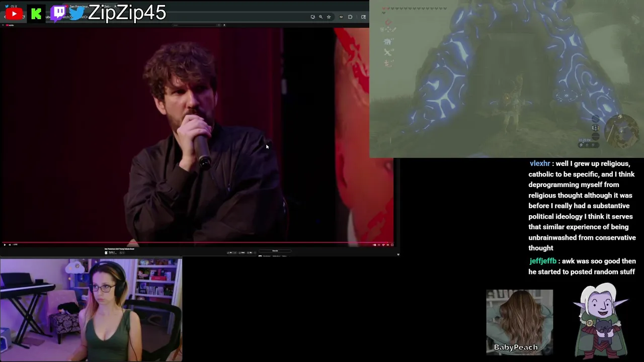The width and height of the screenshot is (644, 362).
Task: Like the video with the thumbs-up button
Action: [x=230, y=252]
